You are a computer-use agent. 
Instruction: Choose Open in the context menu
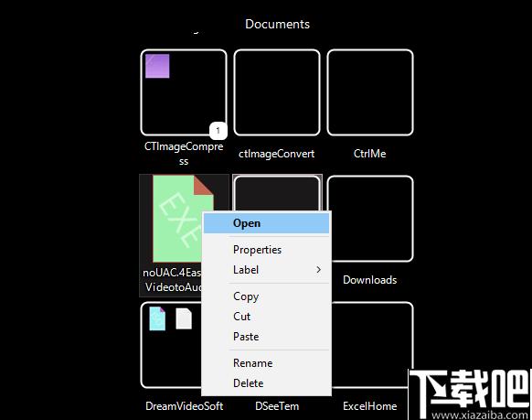tap(266, 223)
